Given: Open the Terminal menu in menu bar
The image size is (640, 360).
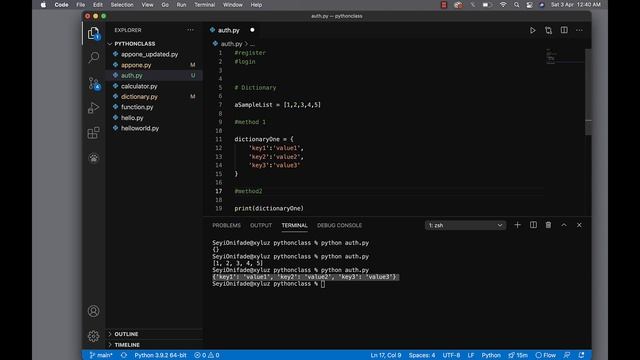Looking at the screenshot, I should (x=204, y=5).
